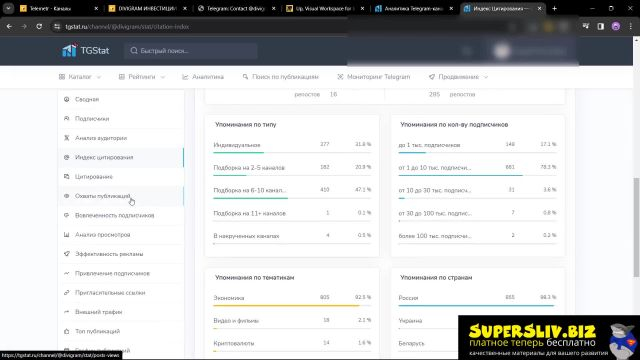
Task: Click the browser side panel icon
Action: point(600,27)
